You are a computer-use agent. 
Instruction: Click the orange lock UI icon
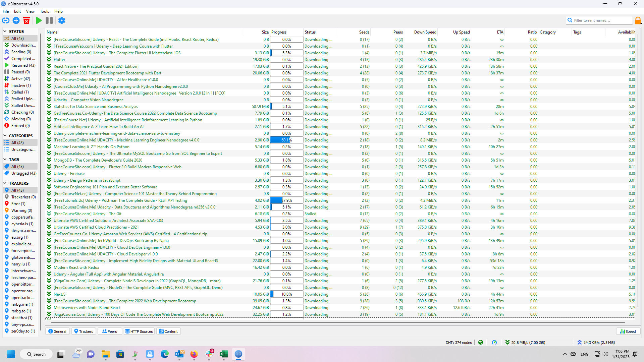pyautogui.click(x=638, y=20)
